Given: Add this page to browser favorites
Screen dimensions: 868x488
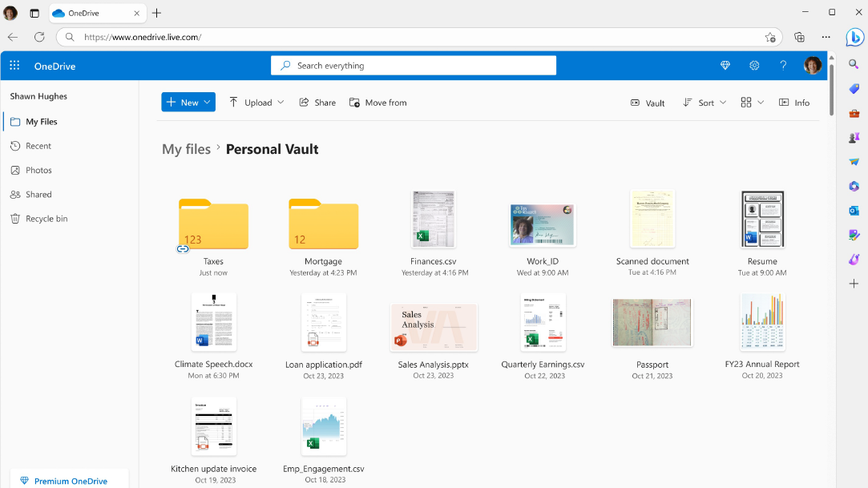Looking at the screenshot, I should (x=770, y=37).
